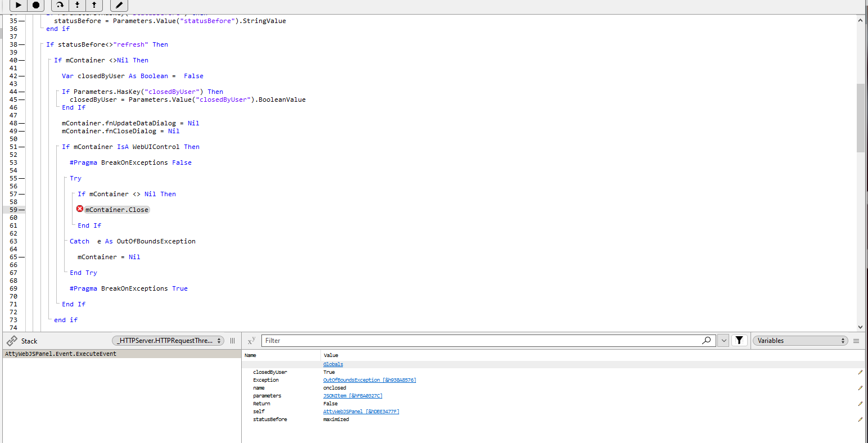The width and height of the screenshot is (868, 443).
Task: Edit the name variable using pencil icon
Action: pos(860,388)
